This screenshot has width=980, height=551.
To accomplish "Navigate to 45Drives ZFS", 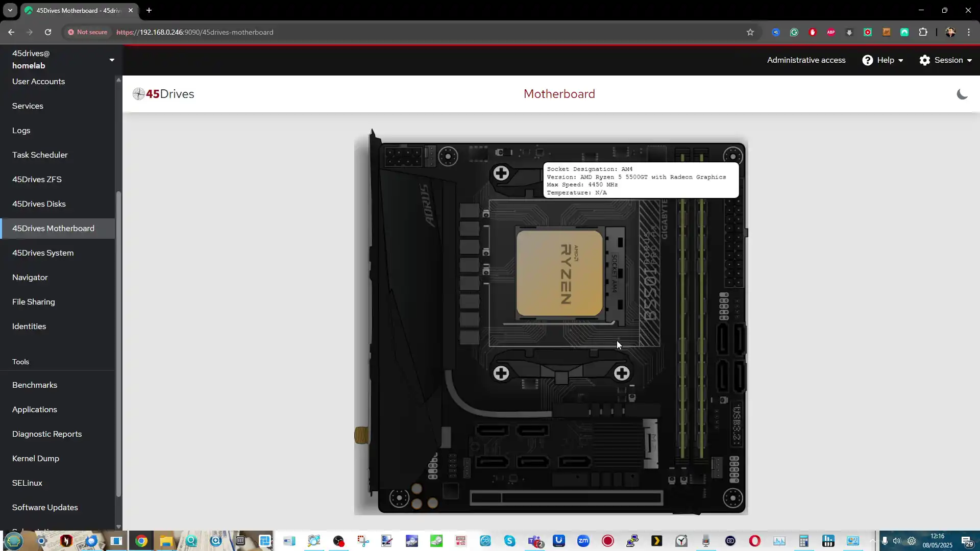I will [x=37, y=180].
